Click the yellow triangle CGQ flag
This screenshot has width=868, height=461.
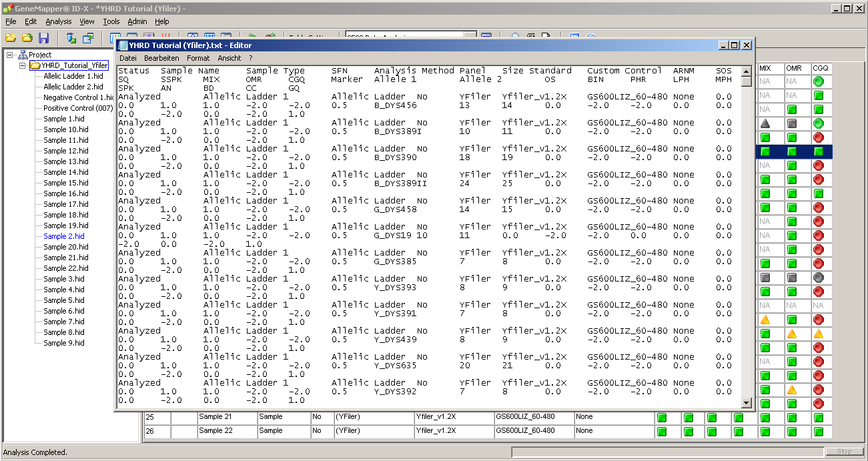[x=819, y=334]
